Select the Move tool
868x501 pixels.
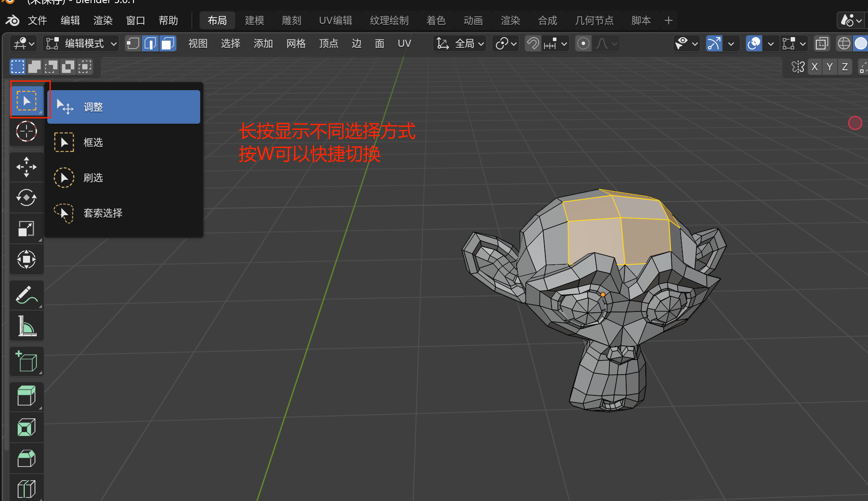pyautogui.click(x=27, y=167)
